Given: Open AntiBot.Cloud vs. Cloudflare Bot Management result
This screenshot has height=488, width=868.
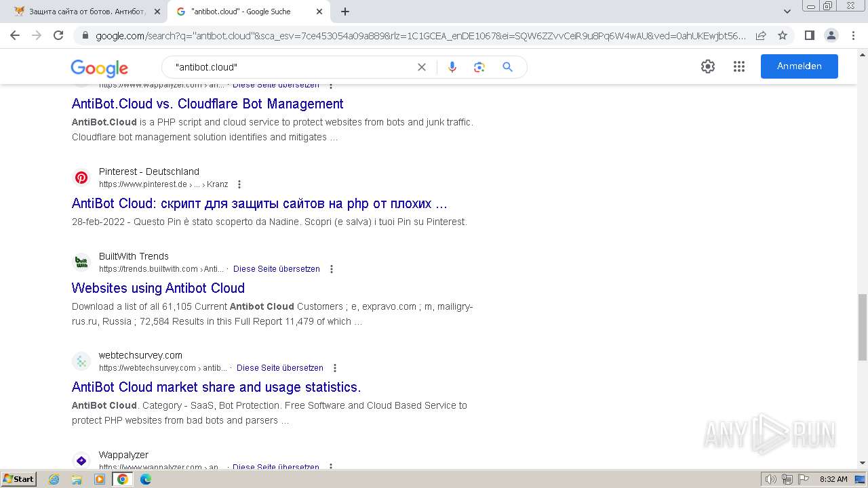Looking at the screenshot, I should tap(208, 104).
